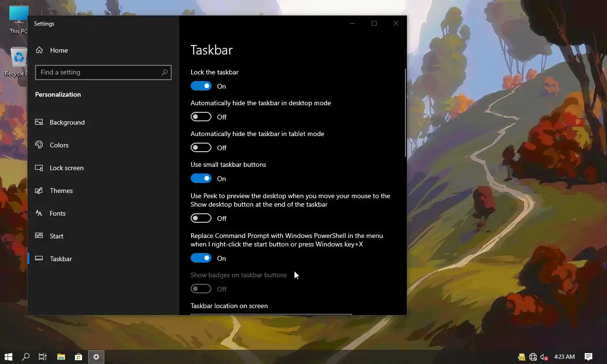Click the Lock screen sidebar icon
Viewport: 607px width, 364px height.
point(39,168)
